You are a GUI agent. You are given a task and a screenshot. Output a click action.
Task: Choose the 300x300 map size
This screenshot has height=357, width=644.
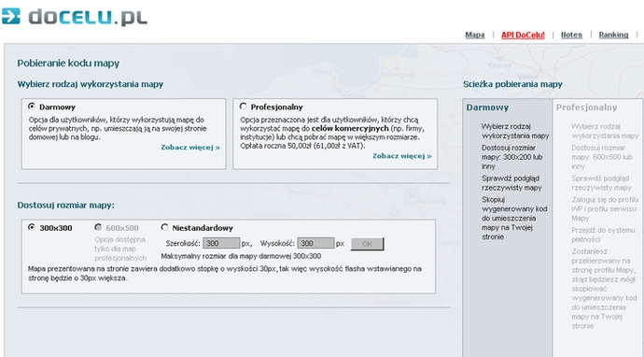[32, 227]
